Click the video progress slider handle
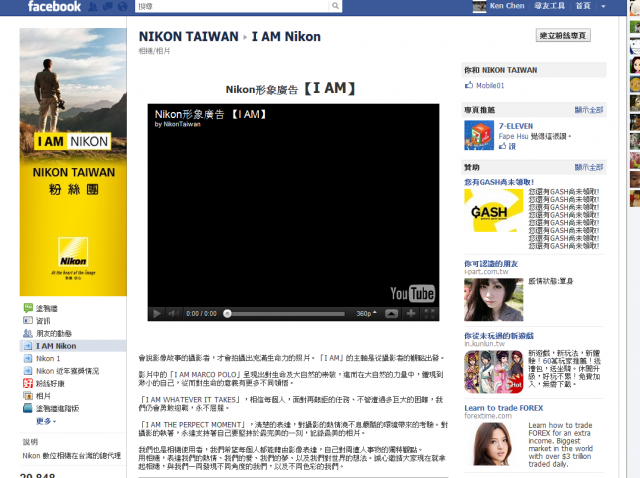The width and height of the screenshot is (640, 478). [x=227, y=313]
